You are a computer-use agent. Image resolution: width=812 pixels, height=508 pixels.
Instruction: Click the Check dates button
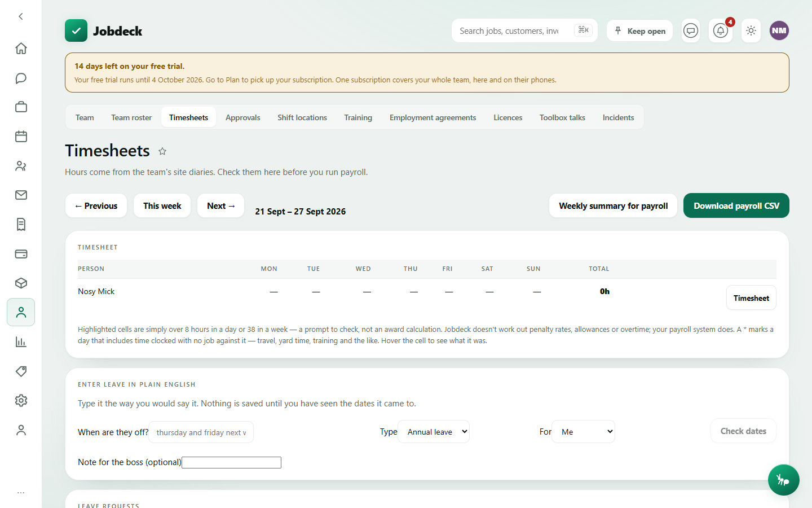tap(743, 431)
